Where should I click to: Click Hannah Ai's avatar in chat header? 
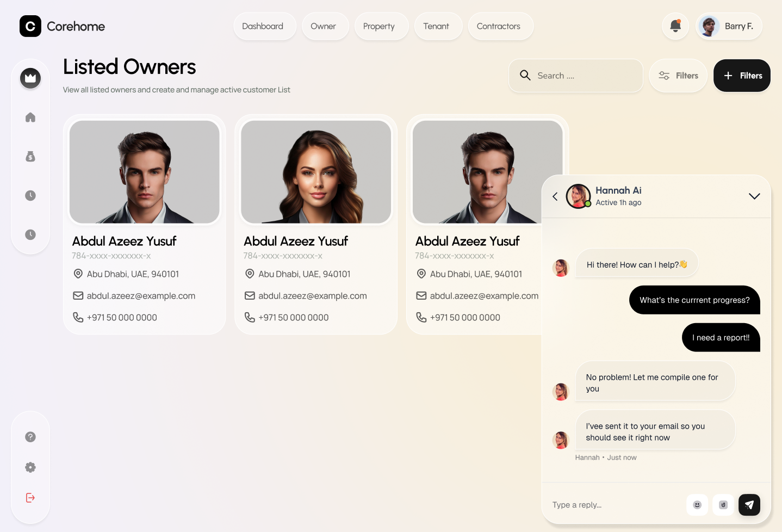(x=578, y=196)
